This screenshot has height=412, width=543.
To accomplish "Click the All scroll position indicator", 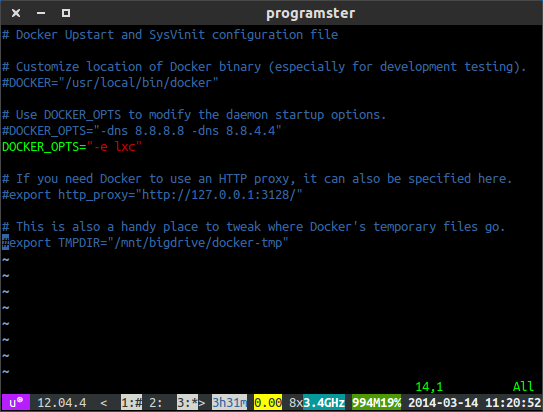I will tap(523, 386).
